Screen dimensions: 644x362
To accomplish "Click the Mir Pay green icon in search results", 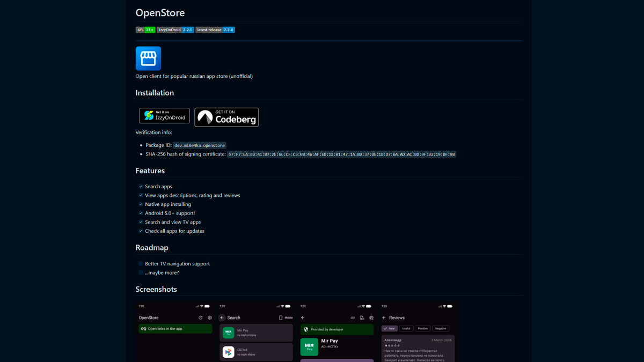I will click(x=229, y=333).
